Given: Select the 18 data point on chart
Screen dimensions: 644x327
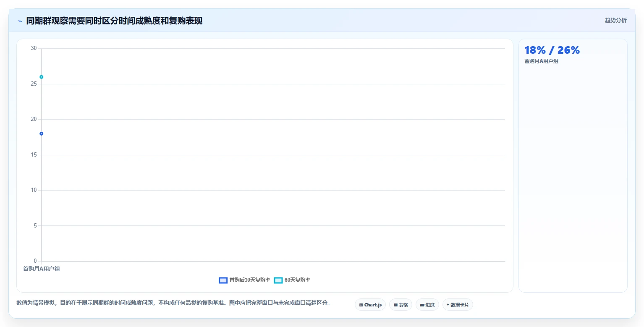Looking at the screenshot, I should coord(41,133).
